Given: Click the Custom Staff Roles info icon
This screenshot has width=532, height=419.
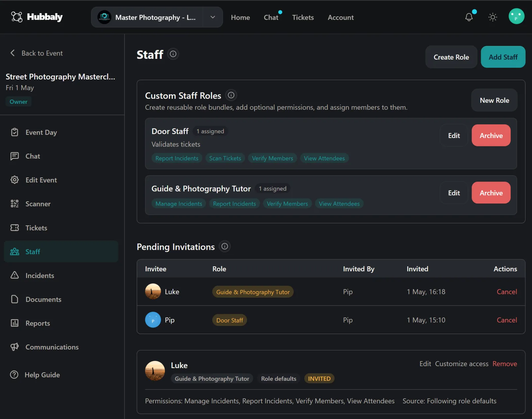Looking at the screenshot, I should (231, 95).
